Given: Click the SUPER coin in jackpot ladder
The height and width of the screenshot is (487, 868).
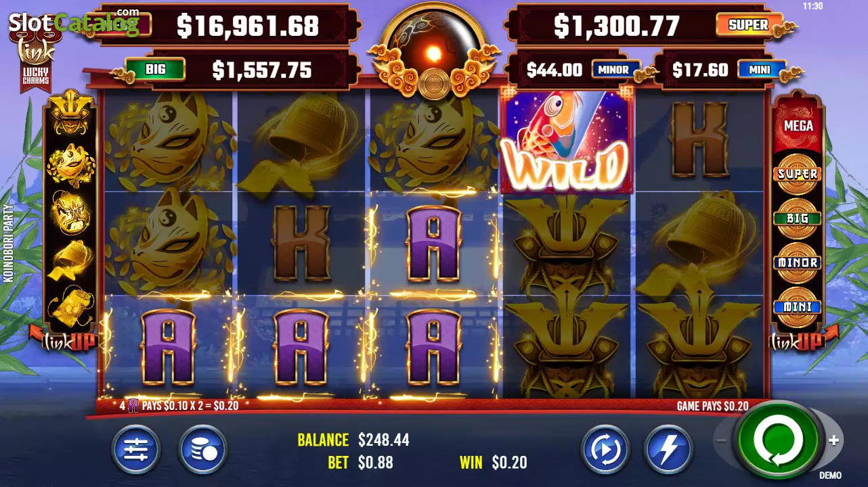Looking at the screenshot, I should pos(798,175).
